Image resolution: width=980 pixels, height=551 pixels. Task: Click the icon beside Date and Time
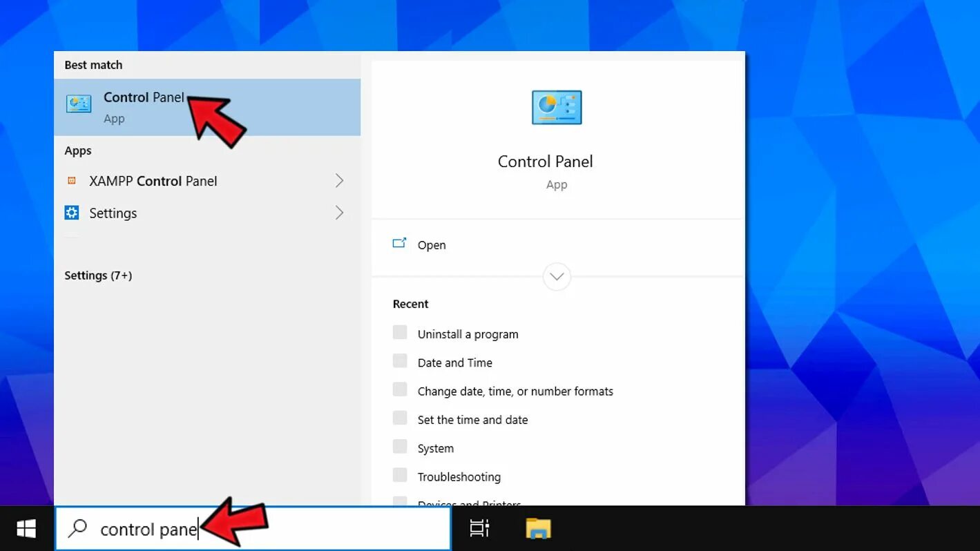click(400, 360)
